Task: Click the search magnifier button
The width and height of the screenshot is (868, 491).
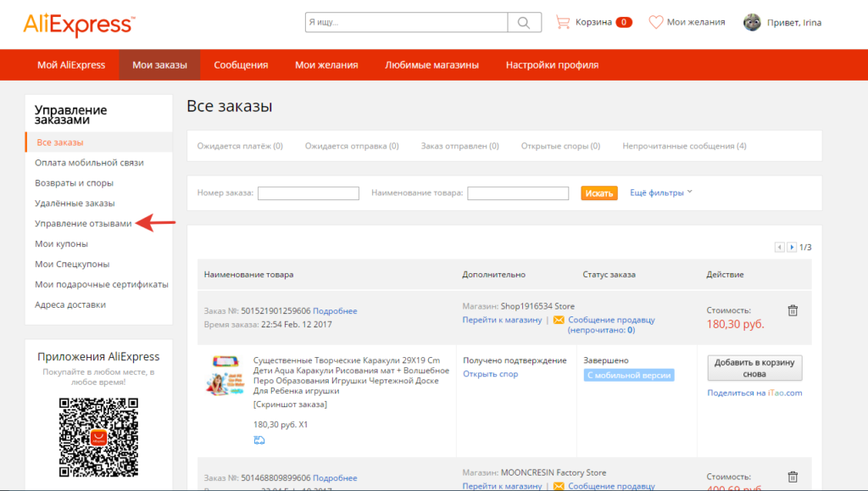Action: point(524,23)
